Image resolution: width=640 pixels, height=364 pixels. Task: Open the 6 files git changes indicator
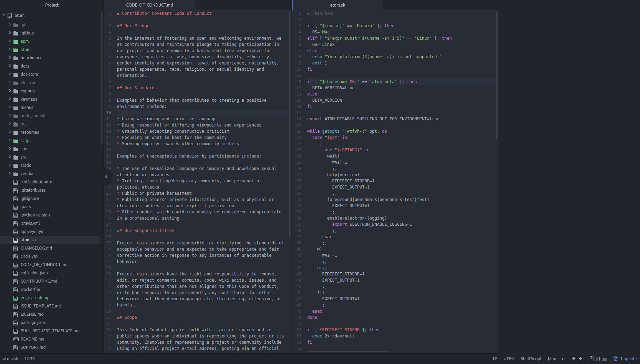(598, 358)
